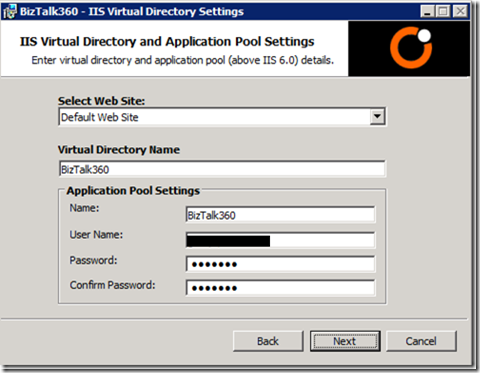Screen dimensions: 480x373
Task: Select the Password field
Action: (x=280, y=264)
